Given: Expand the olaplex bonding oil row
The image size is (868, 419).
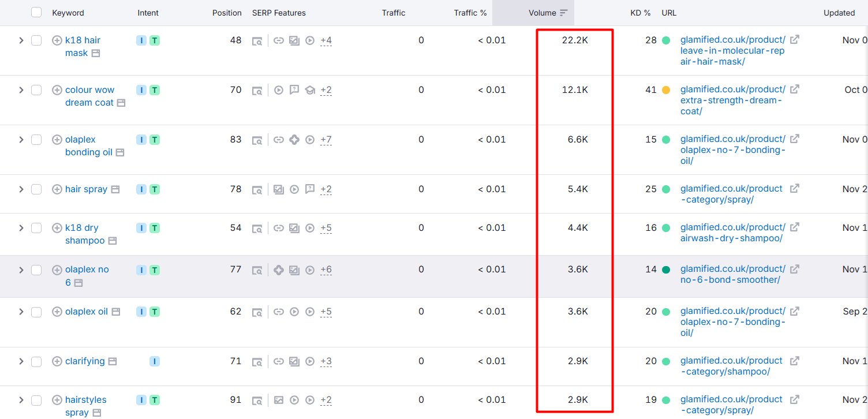Looking at the screenshot, I should (x=21, y=140).
